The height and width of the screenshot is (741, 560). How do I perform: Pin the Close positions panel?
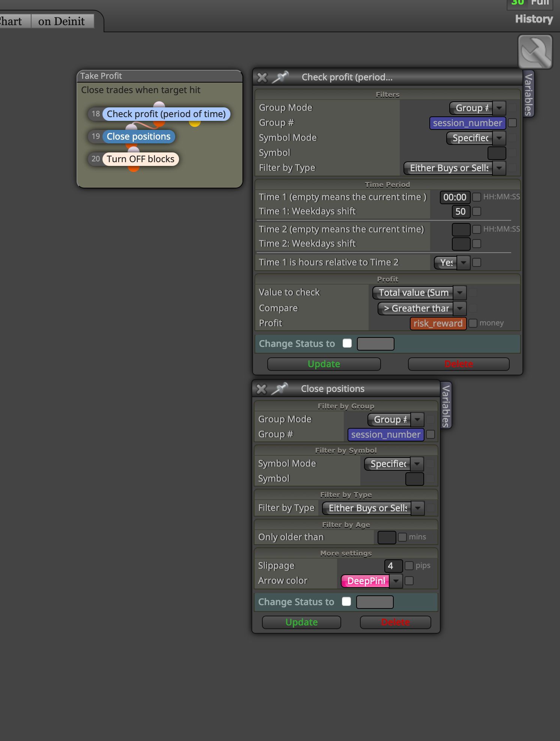280,389
